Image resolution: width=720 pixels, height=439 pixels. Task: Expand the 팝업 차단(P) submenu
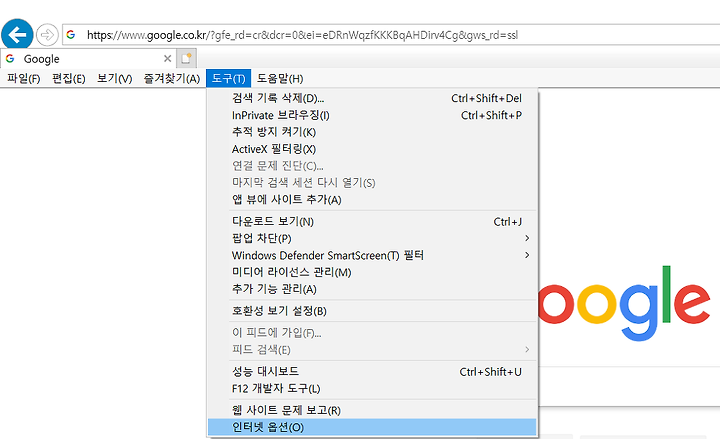click(x=372, y=238)
